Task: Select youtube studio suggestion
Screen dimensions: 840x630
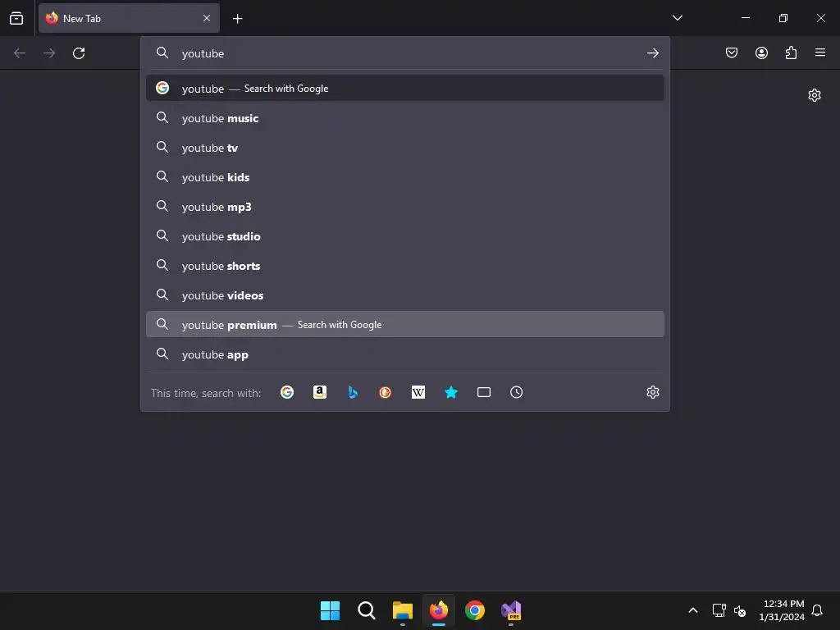Action: [405, 235]
